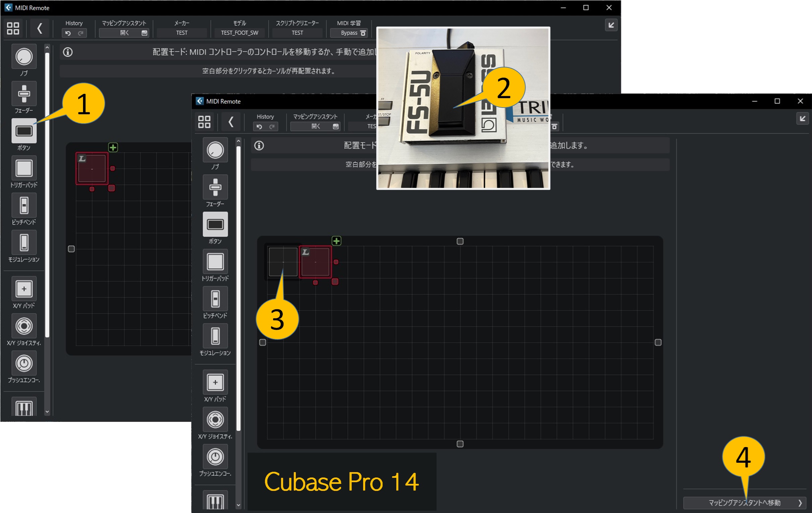Image resolution: width=812 pixels, height=513 pixels.
Task: Select the X/Y ジョイスティック control in front window
Action: click(x=215, y=420)
